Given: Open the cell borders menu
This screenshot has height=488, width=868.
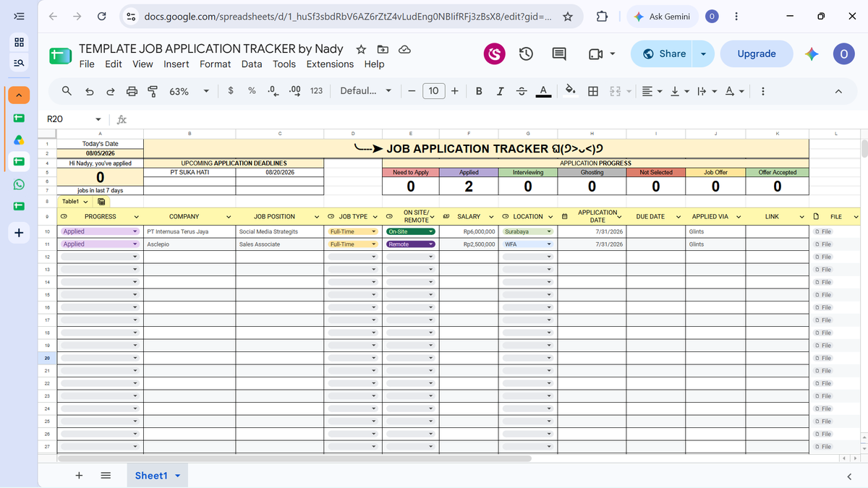Looking at the screenshot, I should pyautogui.click(x=593, y=91).
